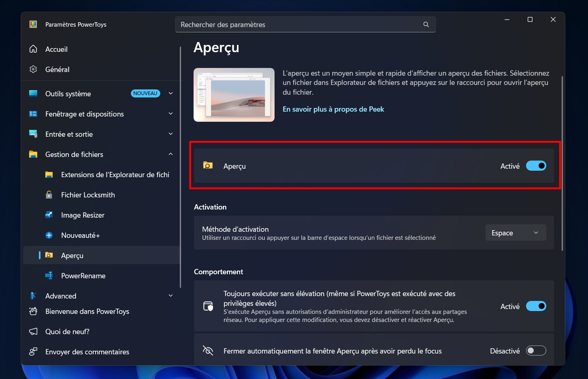Viewport: 588px width, 379px height.
Task: Follow En savoir plus à propos de Peek link
Action: pos(333,109)
